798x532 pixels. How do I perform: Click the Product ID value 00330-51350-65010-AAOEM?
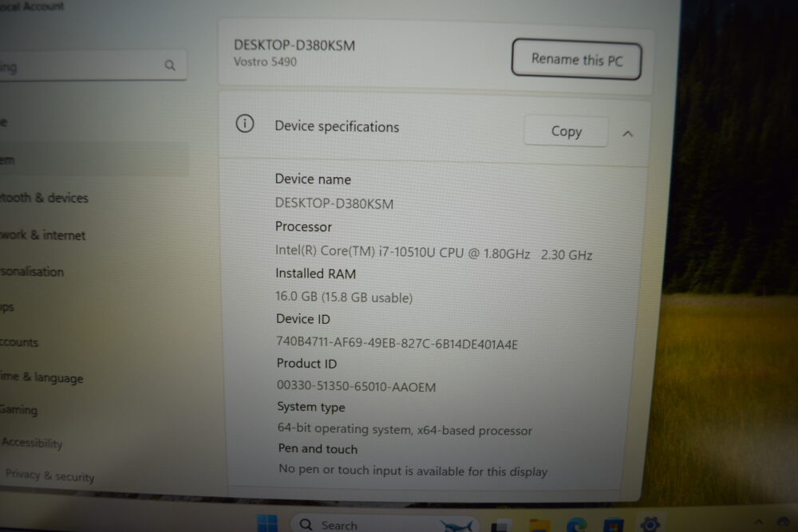(356, 387)
